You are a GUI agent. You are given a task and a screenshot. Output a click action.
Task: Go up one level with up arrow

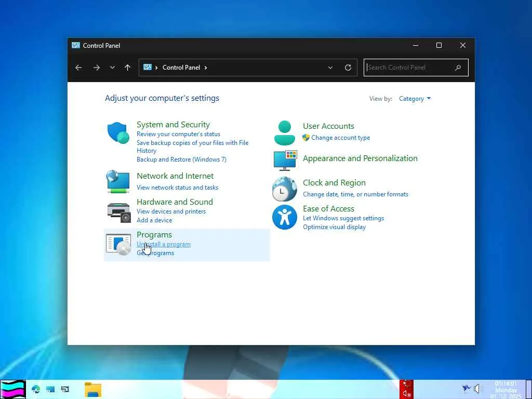pyautogui.click(x=128, y=68)
